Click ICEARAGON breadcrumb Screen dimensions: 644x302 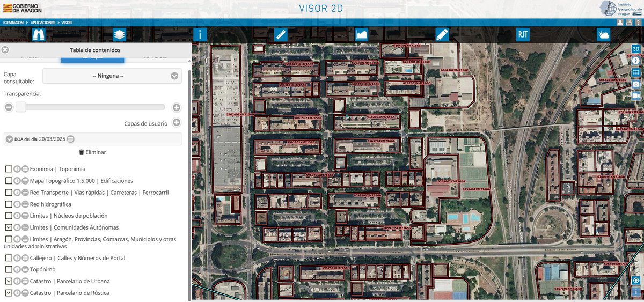13,23
